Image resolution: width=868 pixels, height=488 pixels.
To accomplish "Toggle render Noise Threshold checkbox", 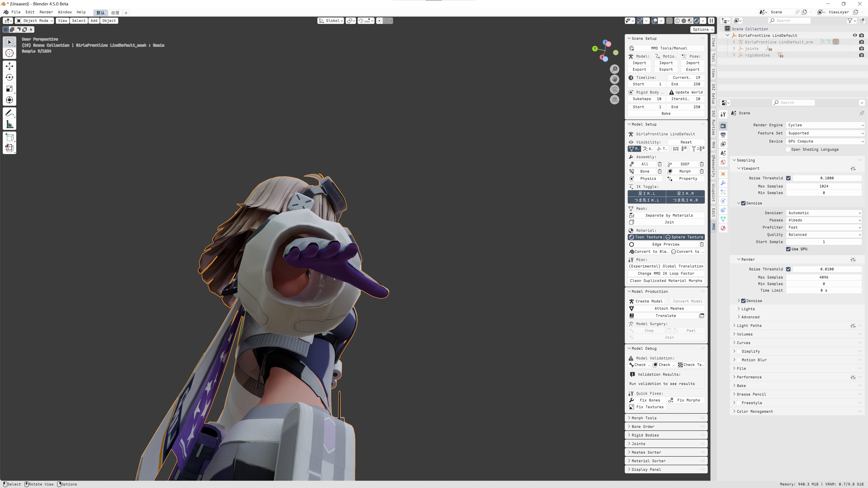I will [x=788, y=269].
